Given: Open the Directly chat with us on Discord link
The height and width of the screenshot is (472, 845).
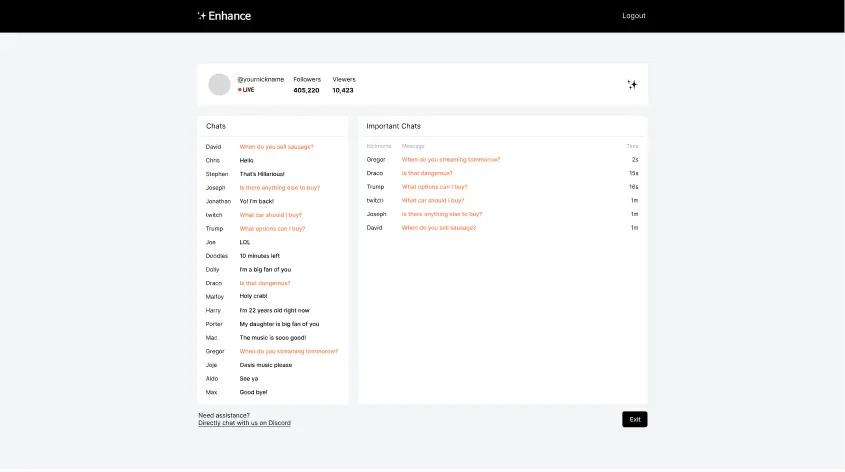Looking at the screenshot, I should pyautogui.click(x=244, y=423).
